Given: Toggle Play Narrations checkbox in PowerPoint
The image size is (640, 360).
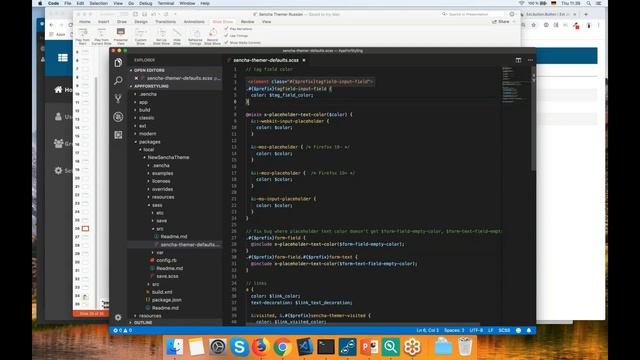Looking at the screenshot, I should (x=226, y=29).
